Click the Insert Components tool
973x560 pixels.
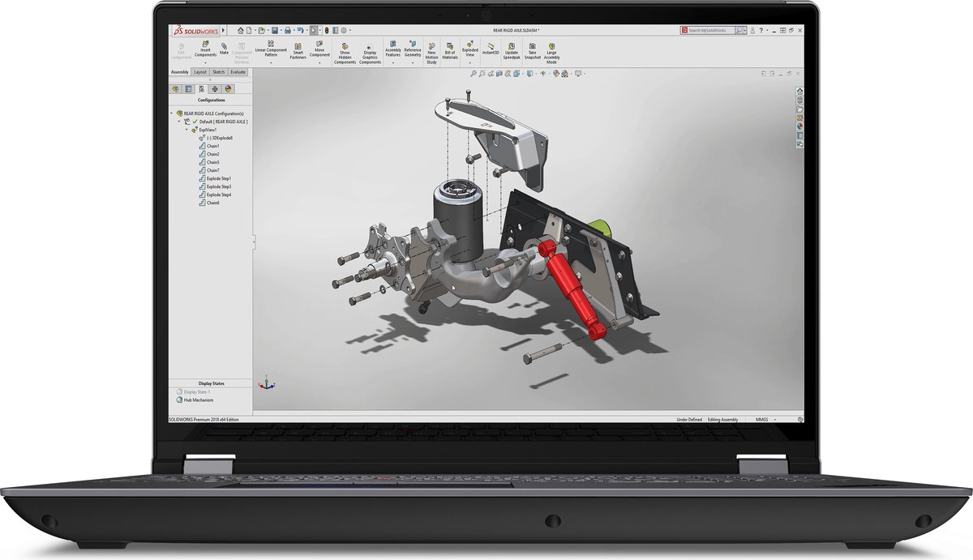[x=205, y=46]
